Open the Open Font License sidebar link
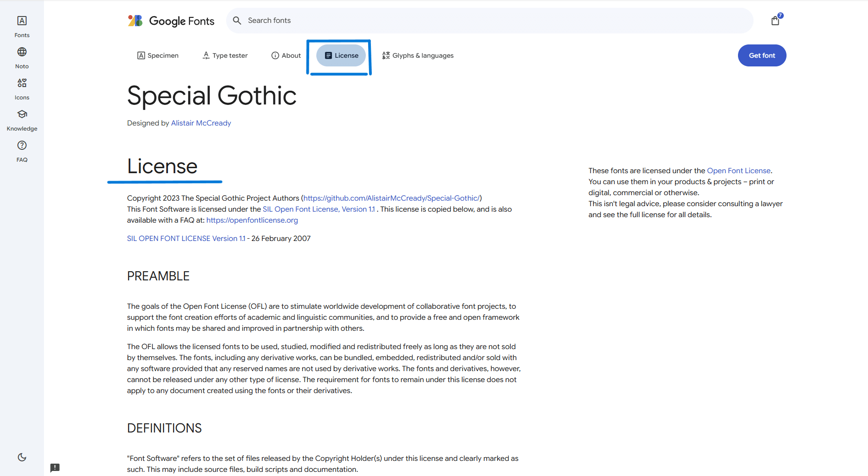This screenshot has width=868, height=476. 739,171
